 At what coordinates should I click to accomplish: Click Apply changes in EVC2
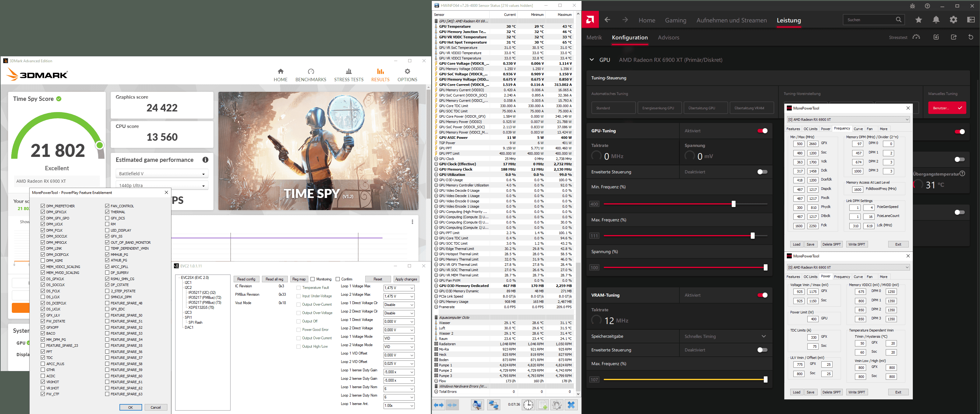(406, 279)
